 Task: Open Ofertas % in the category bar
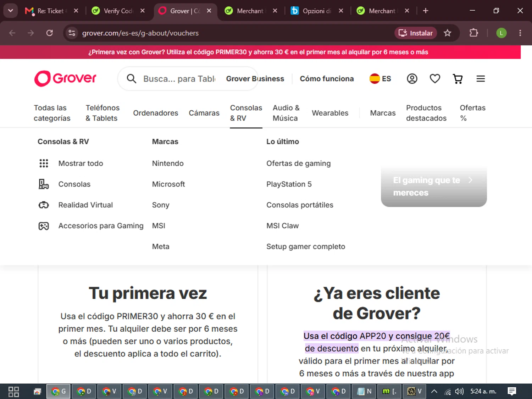click(473, 113)
